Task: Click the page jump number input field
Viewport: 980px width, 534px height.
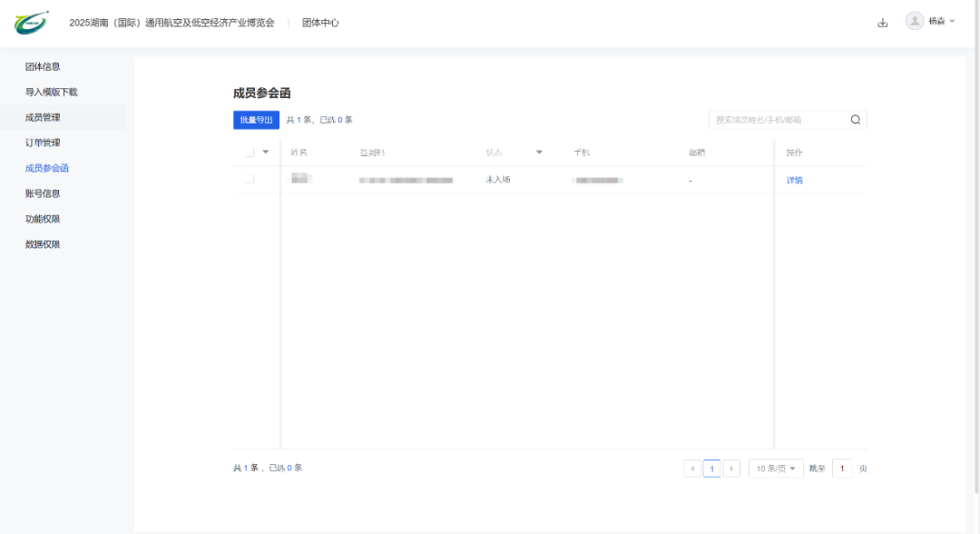Action: point(841,468)
